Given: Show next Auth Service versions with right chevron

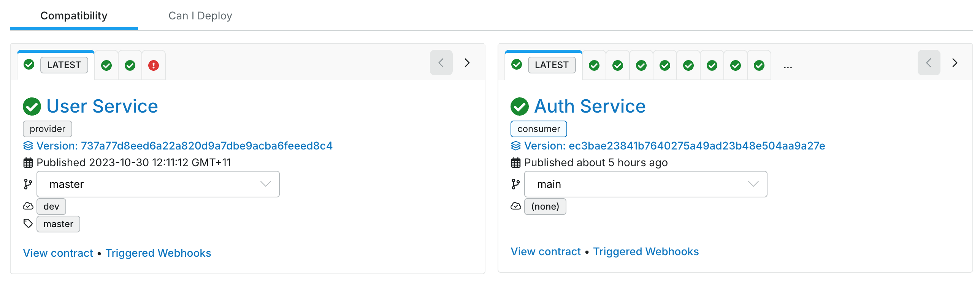Looking at the screenshot, I should point(955,63).
